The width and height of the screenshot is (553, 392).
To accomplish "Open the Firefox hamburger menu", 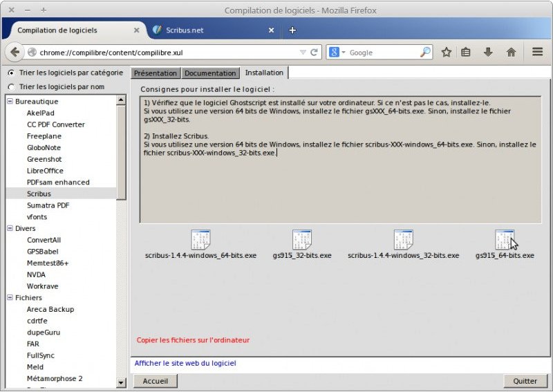I will [538, 52].
